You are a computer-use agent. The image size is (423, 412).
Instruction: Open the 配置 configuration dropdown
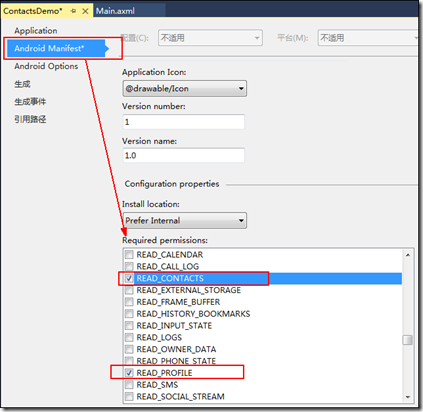210,38
